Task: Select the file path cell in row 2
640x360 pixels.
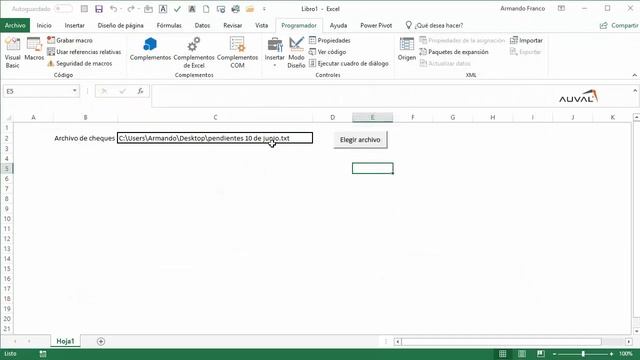Action: (215, 138)
